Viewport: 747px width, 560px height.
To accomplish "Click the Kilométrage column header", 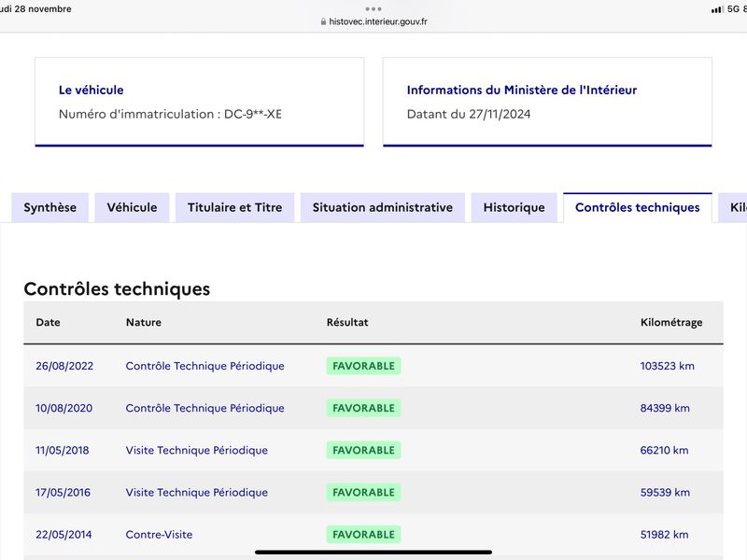I will [x=671, y=322].
